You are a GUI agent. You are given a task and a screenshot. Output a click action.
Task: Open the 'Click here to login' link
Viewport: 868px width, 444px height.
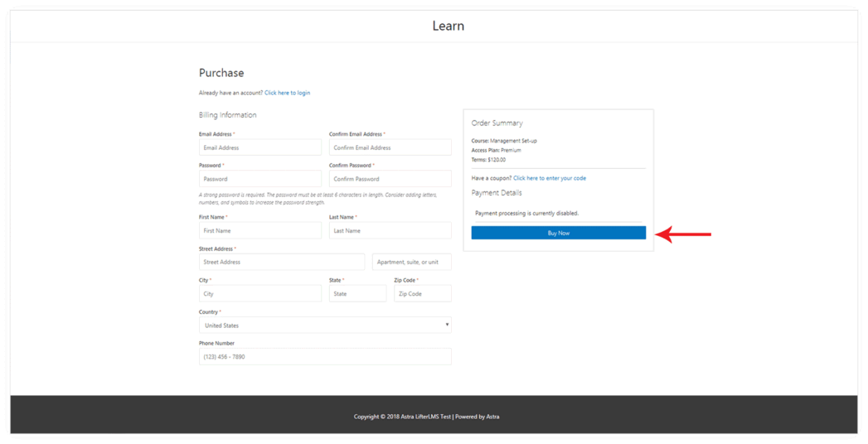(x=287, y=93)
